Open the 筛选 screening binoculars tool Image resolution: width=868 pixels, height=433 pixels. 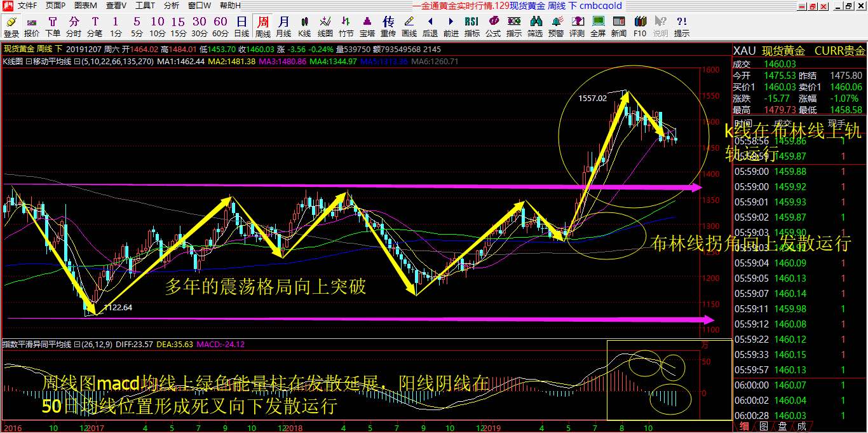pos(535,27)
